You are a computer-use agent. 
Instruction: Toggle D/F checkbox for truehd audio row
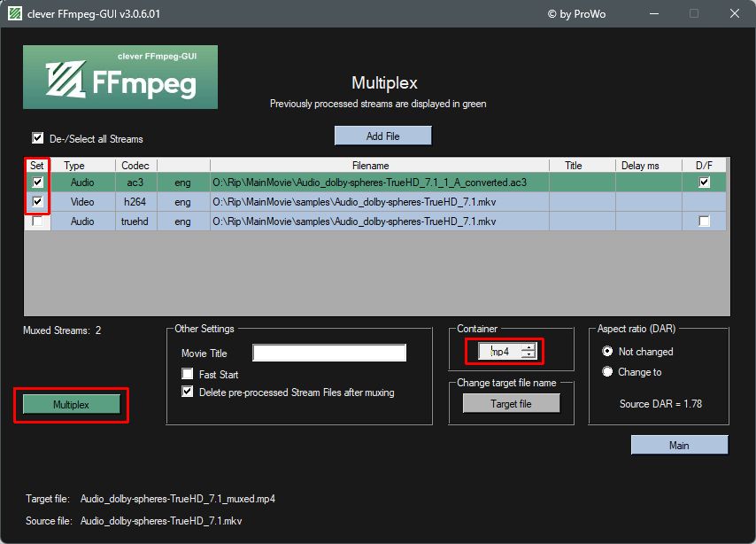(x=704, y=221)
